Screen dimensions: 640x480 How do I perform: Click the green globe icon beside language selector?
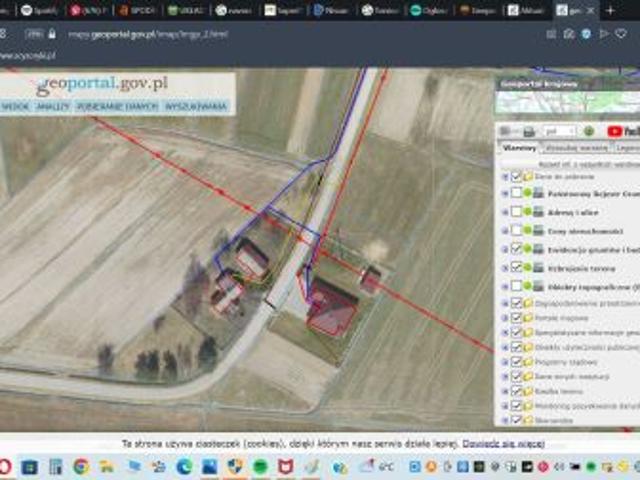[x=590, y=131]
